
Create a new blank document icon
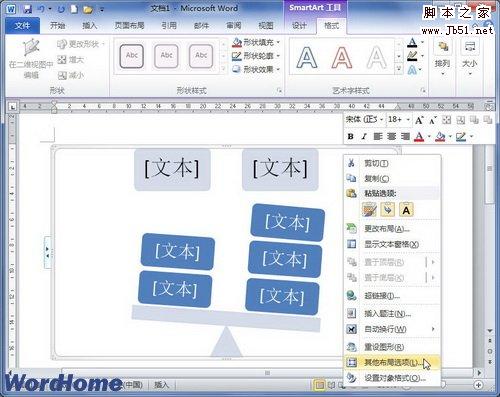(x=74, y=9)
